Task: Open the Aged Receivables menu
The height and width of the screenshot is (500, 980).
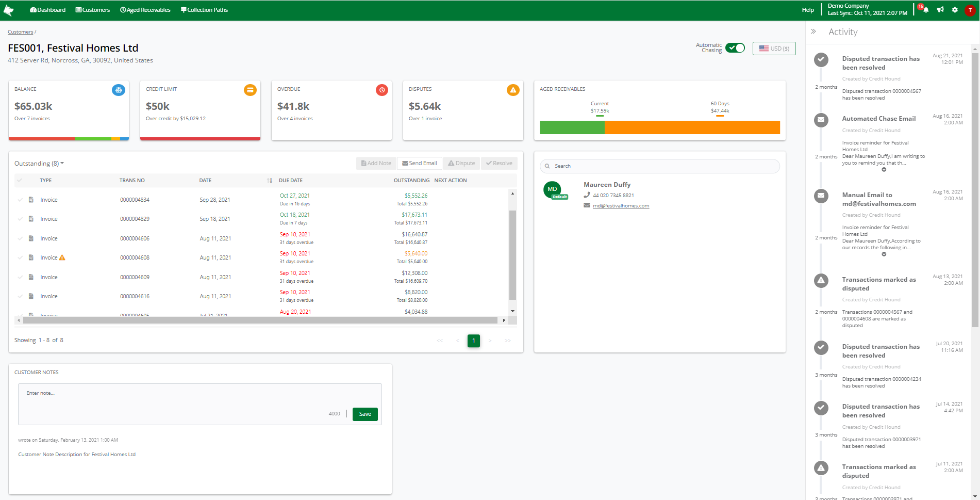Action: click(x=145, y=10)
